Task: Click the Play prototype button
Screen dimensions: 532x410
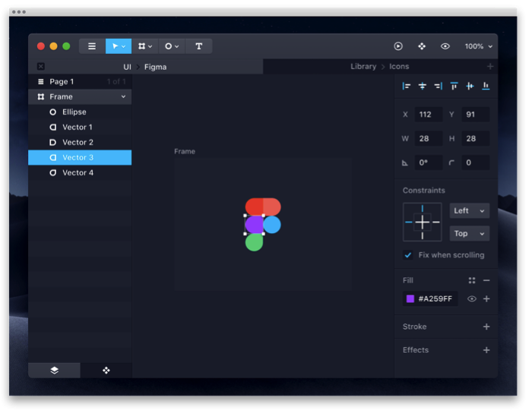Action: (x=398, y=46)
